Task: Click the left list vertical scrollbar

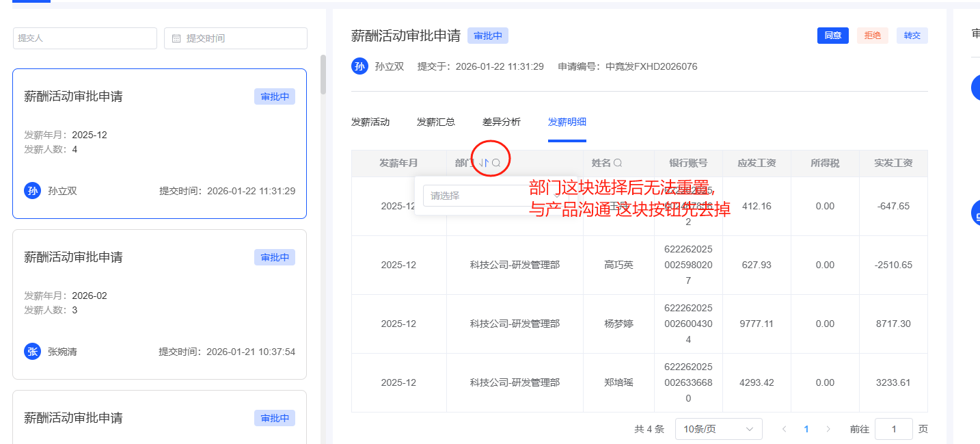Action: (323, 74)
